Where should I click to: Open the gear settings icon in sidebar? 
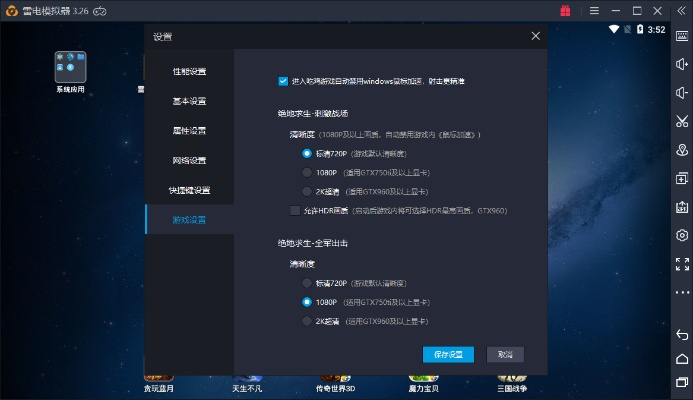click(682, 236)
